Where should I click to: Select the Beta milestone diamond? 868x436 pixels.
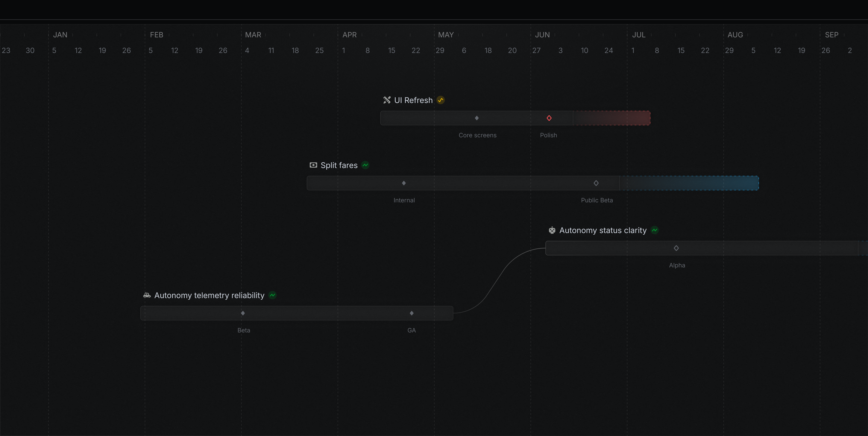coord(243,313)
